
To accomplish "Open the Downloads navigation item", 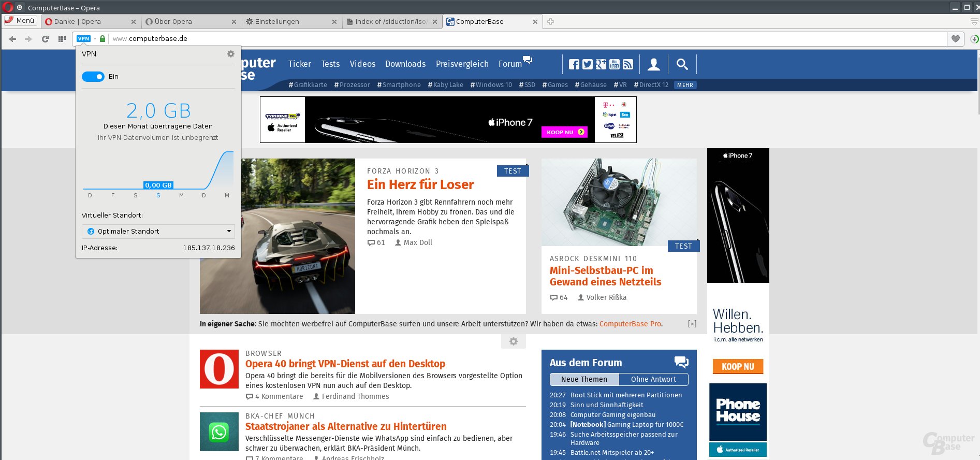I will point(405,64).
